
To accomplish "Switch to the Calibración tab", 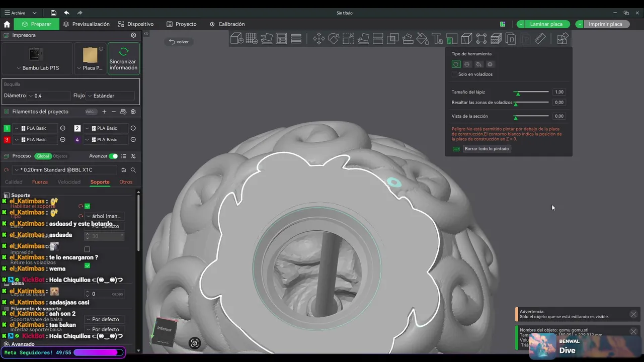I will 227,24.
